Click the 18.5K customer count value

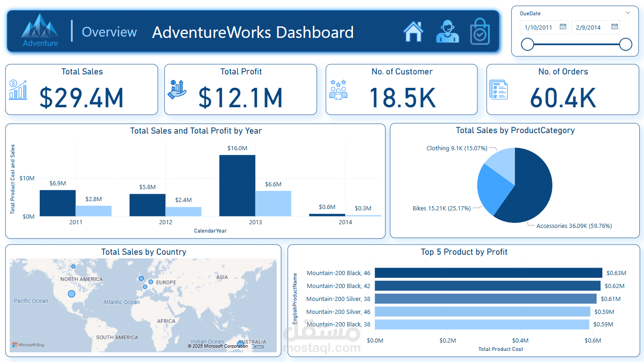tap(402, 98)
